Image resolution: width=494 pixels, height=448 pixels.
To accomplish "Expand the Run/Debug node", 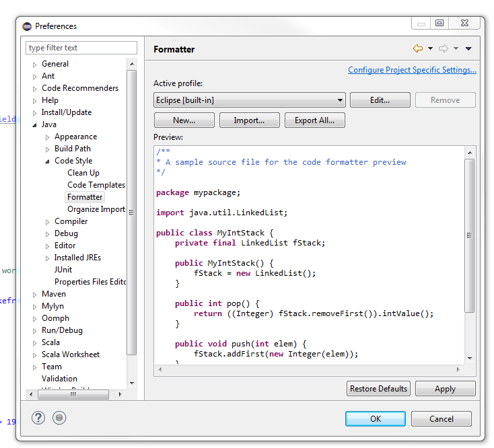I will click(x=34, y=331).
